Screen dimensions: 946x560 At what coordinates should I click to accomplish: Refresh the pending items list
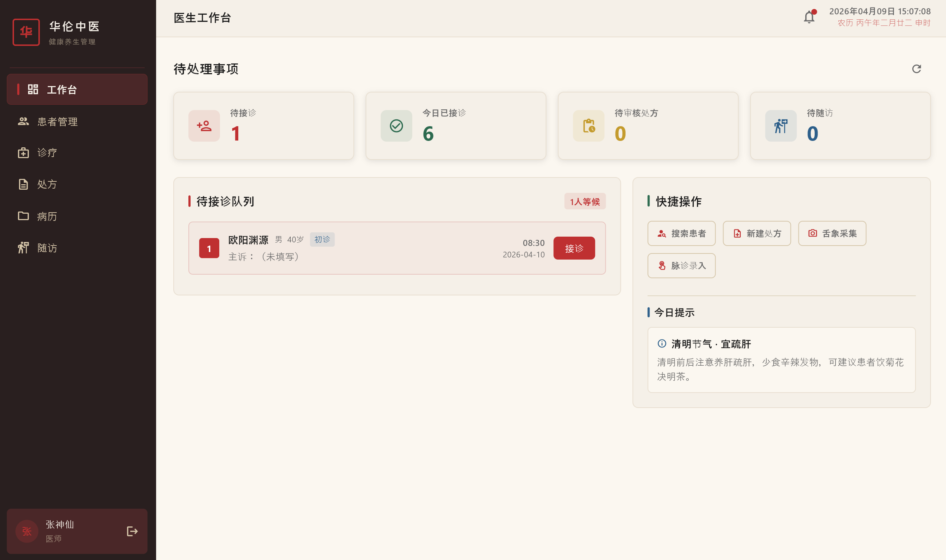coord(916,69)
